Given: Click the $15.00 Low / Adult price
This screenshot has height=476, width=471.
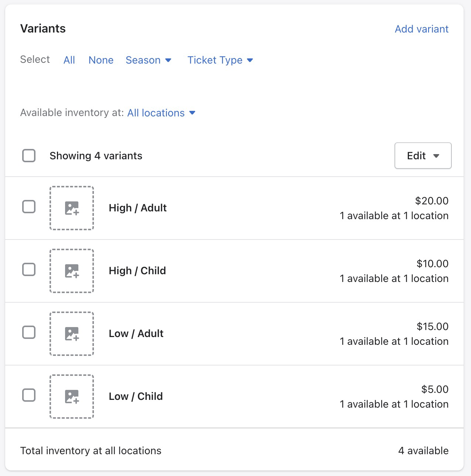Looking at the screenshot, I should click(x=433, y=326).
